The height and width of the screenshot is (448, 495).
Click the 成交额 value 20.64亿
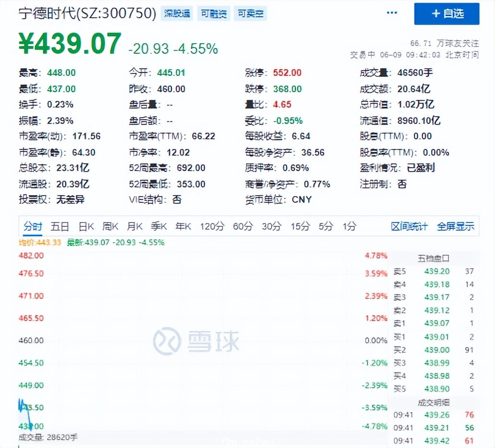click(414, 89)
